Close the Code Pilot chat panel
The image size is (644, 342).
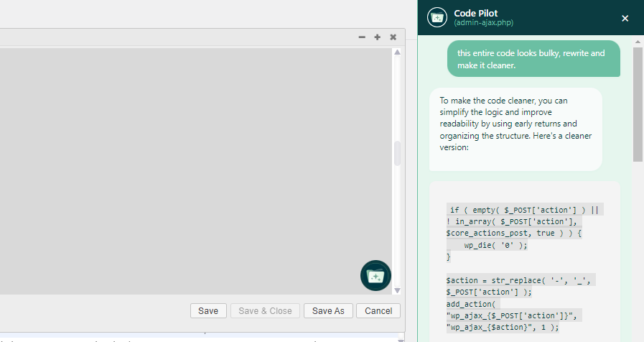click(x=625, y=18)
